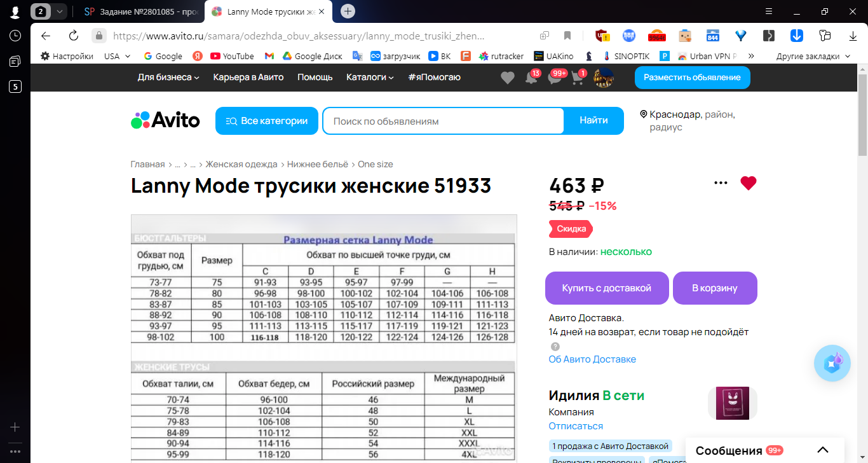This screenshot has height=463, width=868.
Task: Open the USA bookmarks folder dropdown
Action: click(x=118, y=56)
